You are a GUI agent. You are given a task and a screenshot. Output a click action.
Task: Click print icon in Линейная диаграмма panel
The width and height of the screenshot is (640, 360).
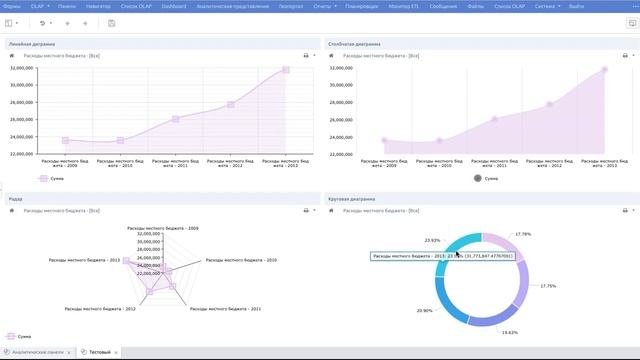tap(306, 56)
